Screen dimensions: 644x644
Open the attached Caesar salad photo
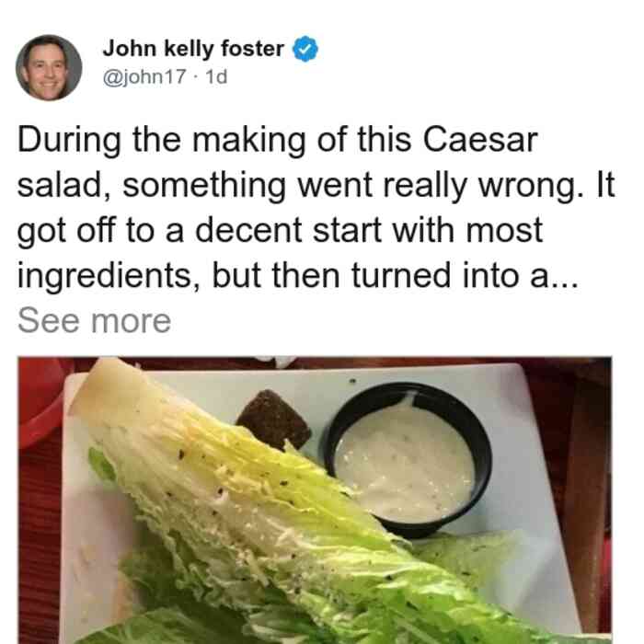coord(315,500)
